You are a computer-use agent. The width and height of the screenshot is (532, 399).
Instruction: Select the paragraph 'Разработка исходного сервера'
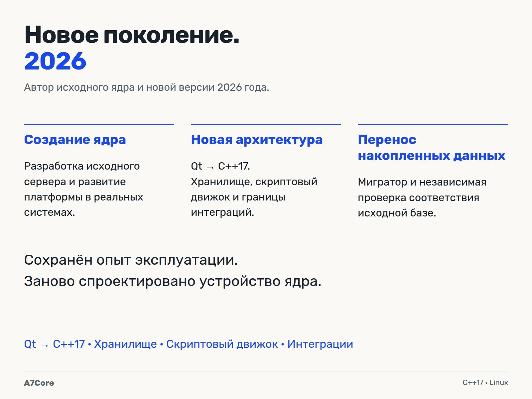coord(83,189)
